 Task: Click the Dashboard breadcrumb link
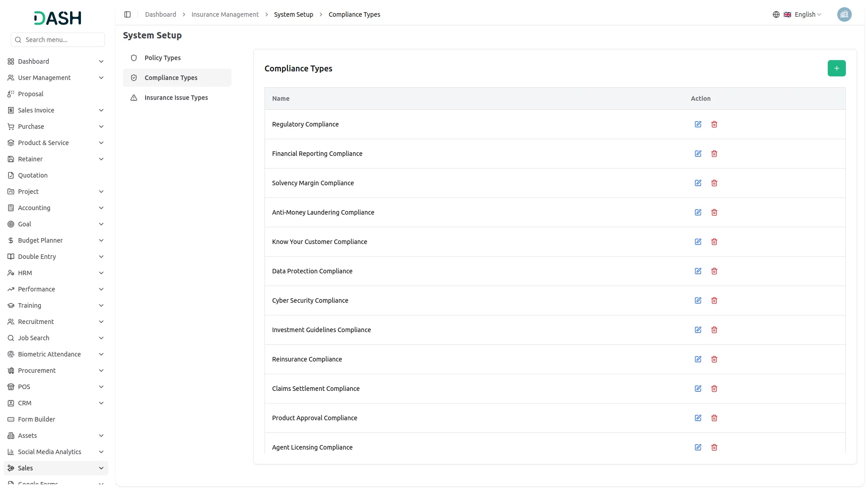coord(160,14)
